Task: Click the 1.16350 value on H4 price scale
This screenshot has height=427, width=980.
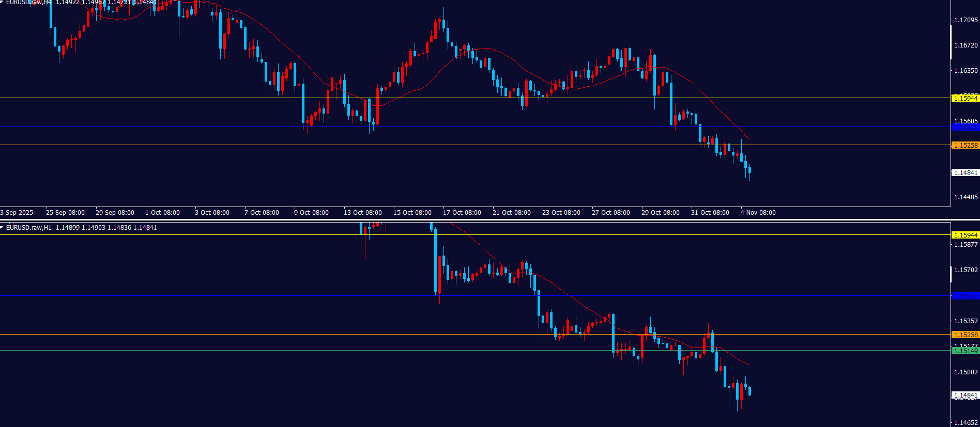Action: pos(966,71)
